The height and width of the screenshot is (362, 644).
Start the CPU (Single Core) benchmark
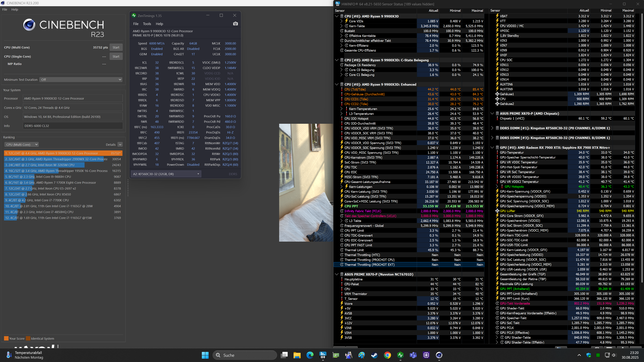point(116,57)
